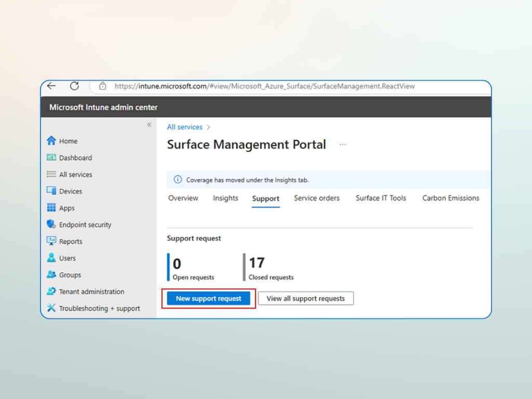The height and width of the screenshot is (399, 532).
Task: Click the Apps grid icon
Action: [51, 207]
